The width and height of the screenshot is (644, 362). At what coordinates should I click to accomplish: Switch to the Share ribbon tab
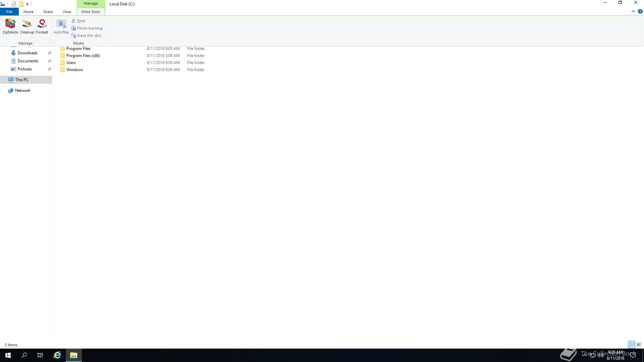pyautogui.click(x=48, y=12)
